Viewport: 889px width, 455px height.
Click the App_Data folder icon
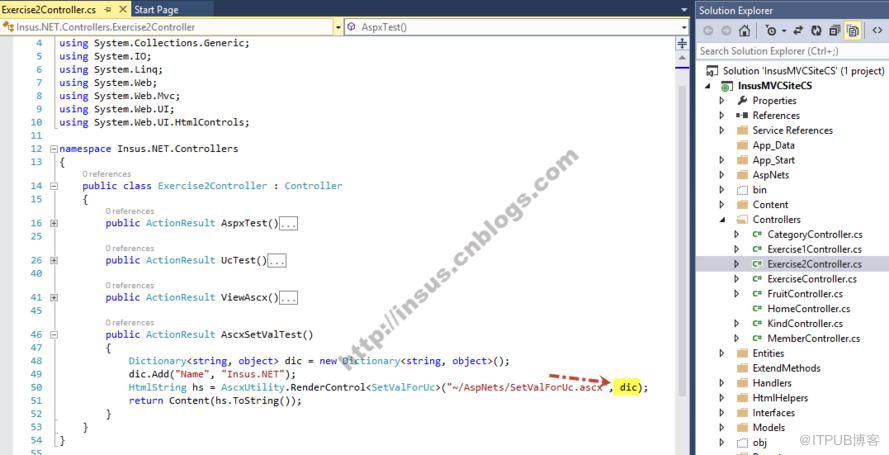tap(742, 145)
